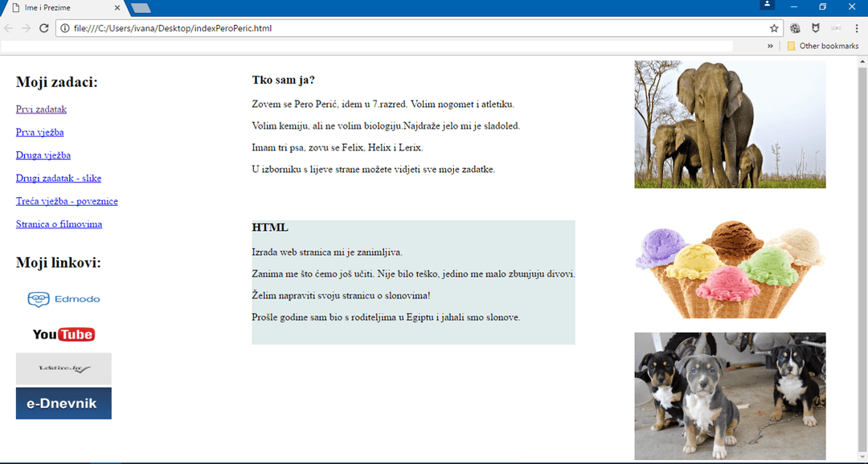Open the Chrome user profile icon
This screenshot has height=464, width=868.
(768, 5)
